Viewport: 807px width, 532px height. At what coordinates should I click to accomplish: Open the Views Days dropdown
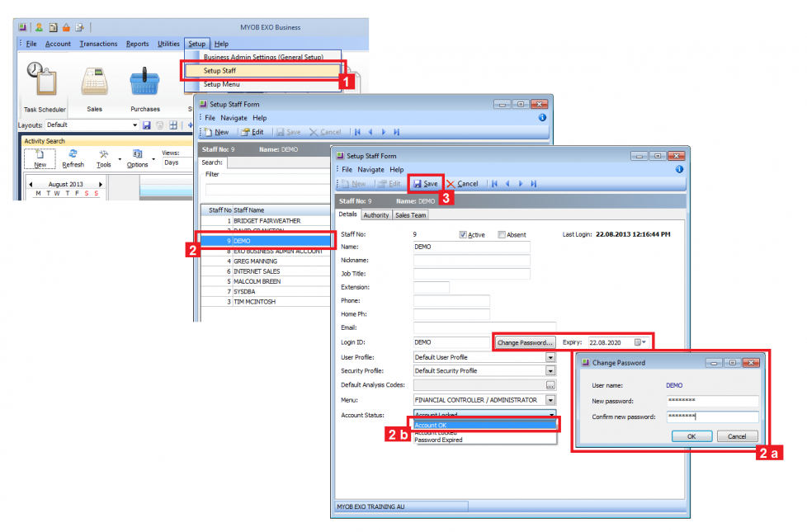tap(177, 162)
